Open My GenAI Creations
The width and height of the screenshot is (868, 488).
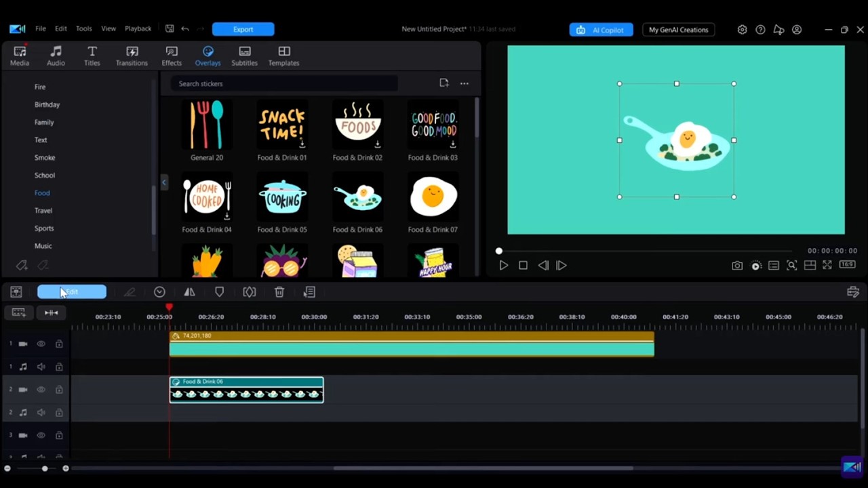678,30
